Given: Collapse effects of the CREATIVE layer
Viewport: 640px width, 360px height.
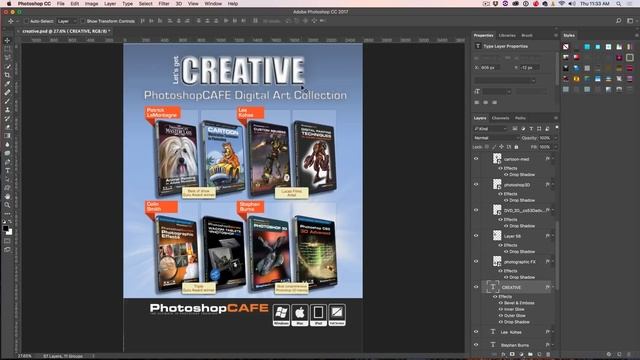Looking at the screenshot, I should pyautogui.click(x=553, y=287).
